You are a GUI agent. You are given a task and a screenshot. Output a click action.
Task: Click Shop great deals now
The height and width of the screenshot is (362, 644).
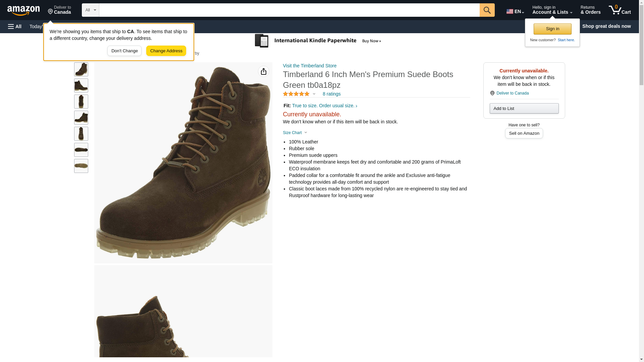tap(606, 26)
